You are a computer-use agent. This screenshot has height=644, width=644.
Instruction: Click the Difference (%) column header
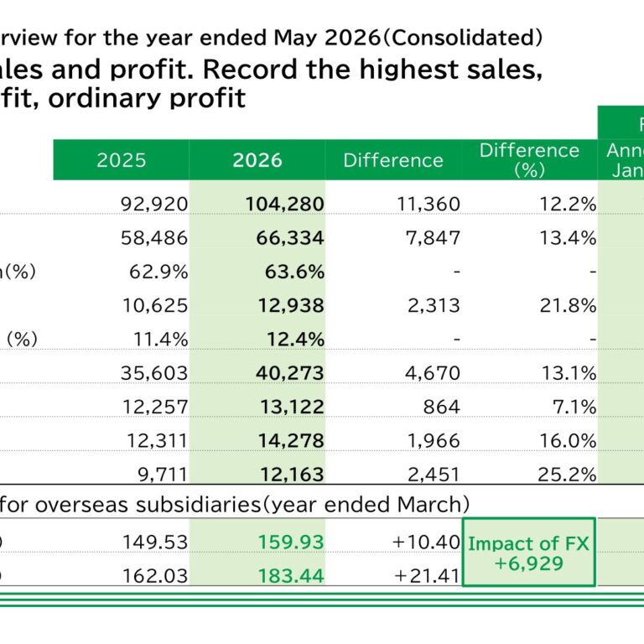pos(529,160)
